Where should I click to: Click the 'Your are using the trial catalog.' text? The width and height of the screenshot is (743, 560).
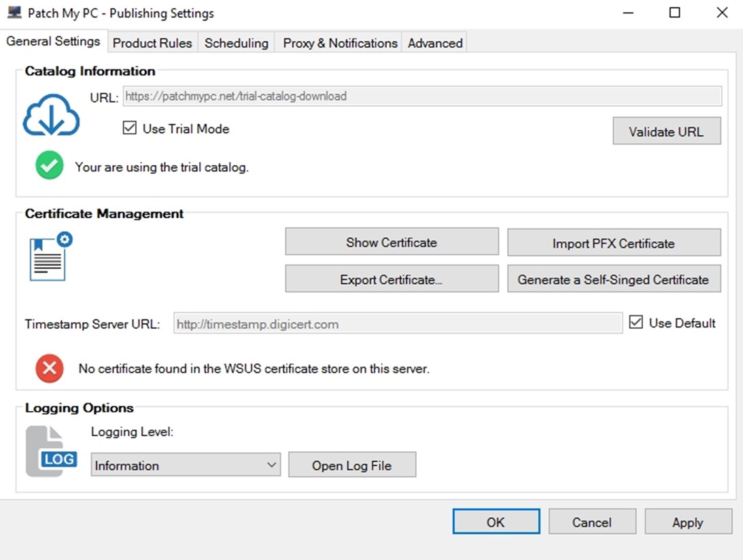coord(162,167)
